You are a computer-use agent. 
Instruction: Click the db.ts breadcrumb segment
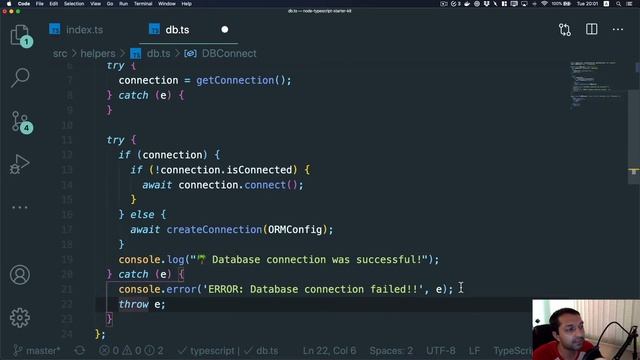pos(158,53)
